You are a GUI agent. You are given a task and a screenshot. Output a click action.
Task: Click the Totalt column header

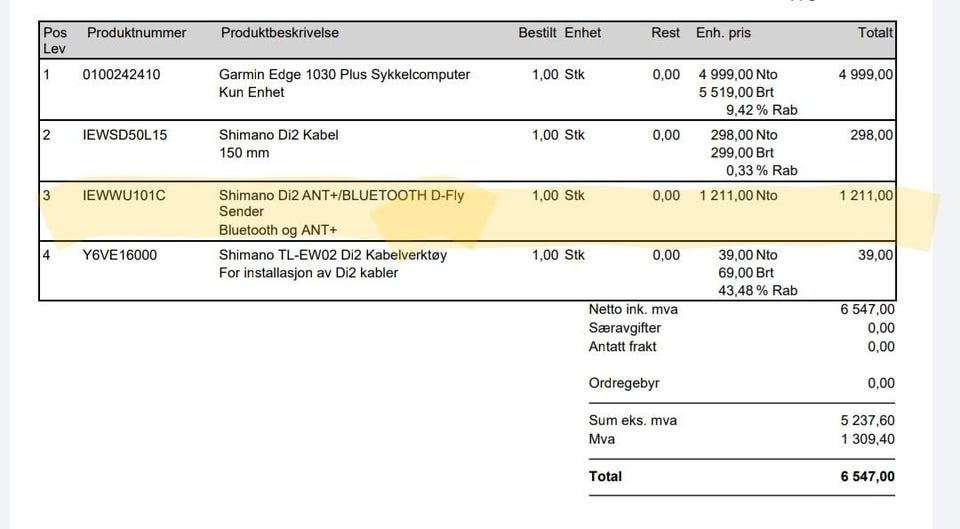[x=875, y=33]
